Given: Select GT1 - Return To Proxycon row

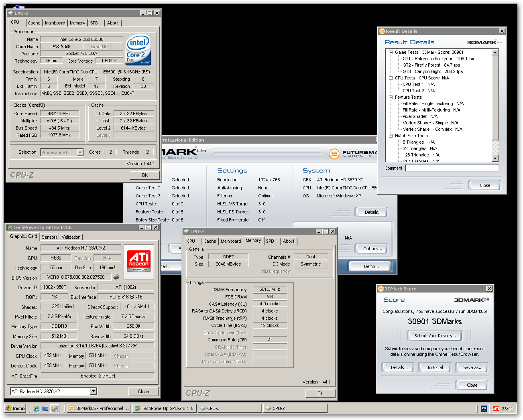Looking at the screenshot, I should coord(439,59).
